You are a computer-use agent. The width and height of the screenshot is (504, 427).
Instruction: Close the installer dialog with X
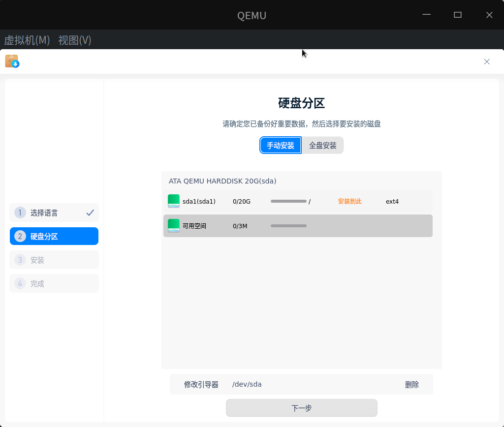pyautogui.click(x=487, y=61)
